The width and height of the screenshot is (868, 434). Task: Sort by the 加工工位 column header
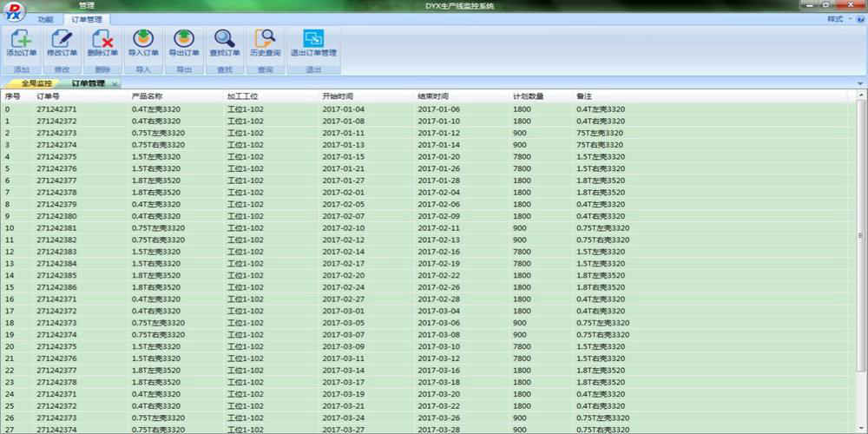(x=242, y=96)
